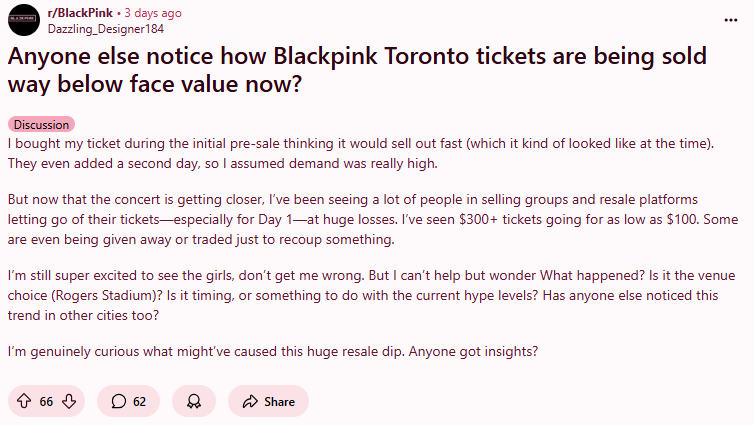This screenshot has height=425, width=754.
Task: View Dazzling_Designer184's user profile
Action: (106, 29)
